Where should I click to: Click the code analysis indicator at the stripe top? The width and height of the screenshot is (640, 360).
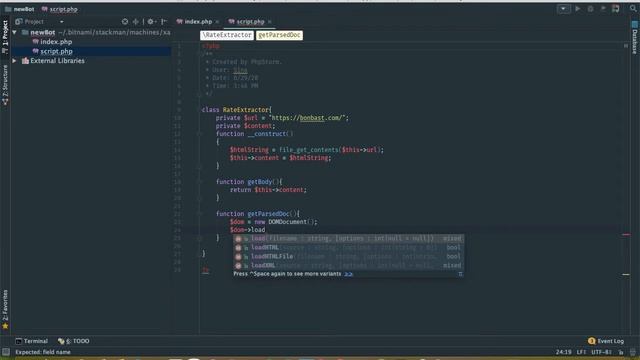coord(626,46)
